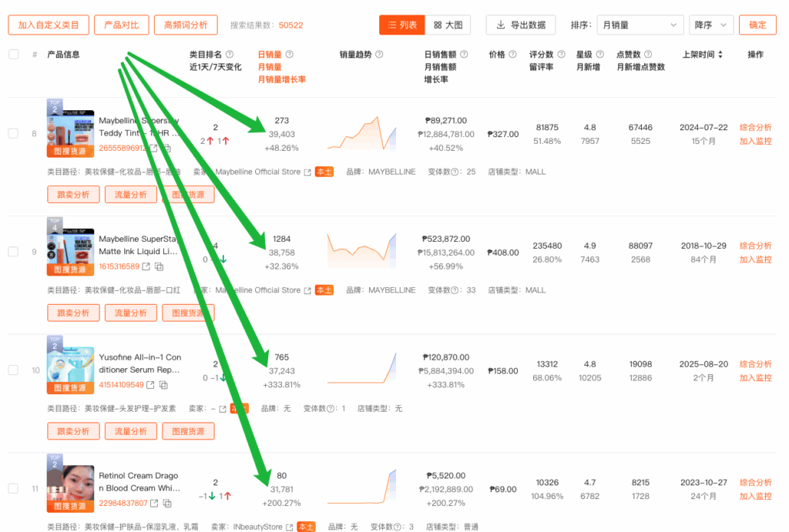Viewport: 789px width, 532px height.
Task: Expand the 降序 sort order dropdown
Action: click(x=710, y=25)
